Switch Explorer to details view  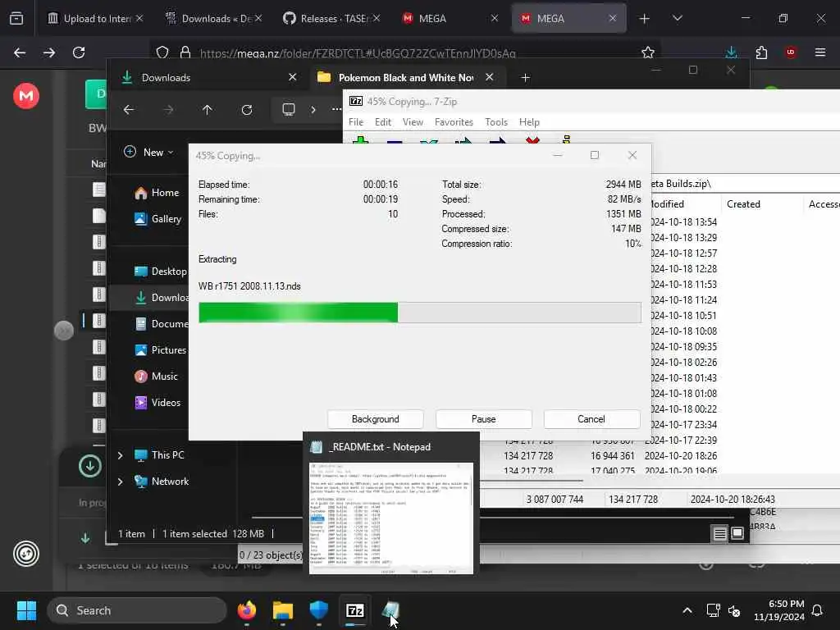coord(719,533)
